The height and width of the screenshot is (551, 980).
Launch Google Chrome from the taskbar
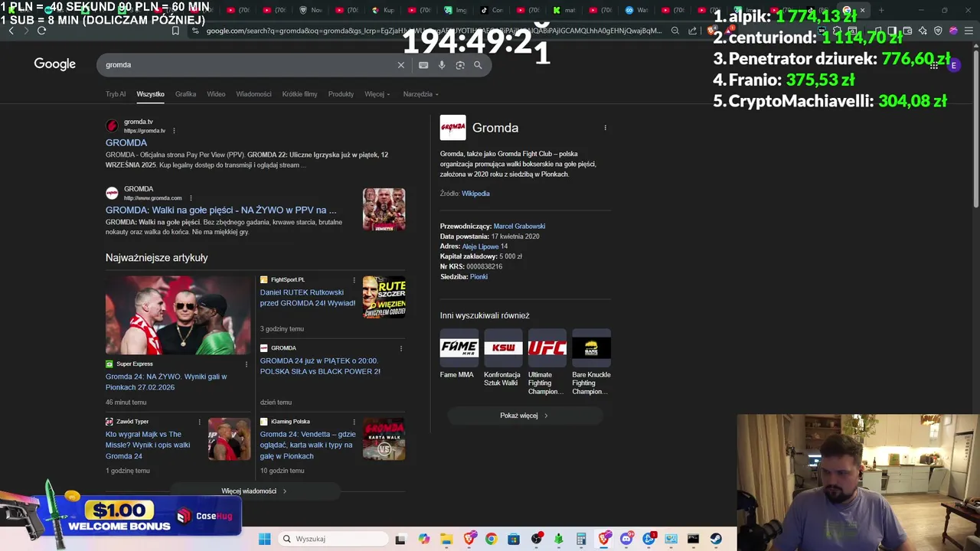(x=491, y=539)
